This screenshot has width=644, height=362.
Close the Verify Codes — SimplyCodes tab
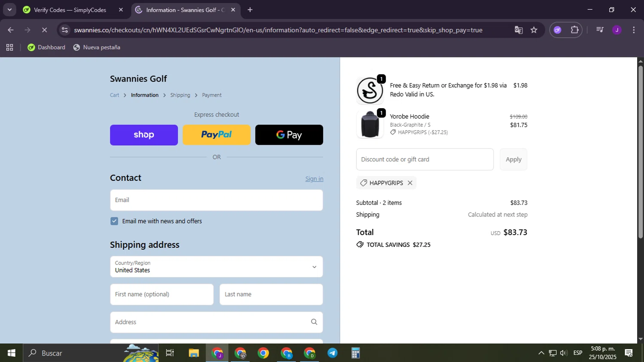(121, 10)
